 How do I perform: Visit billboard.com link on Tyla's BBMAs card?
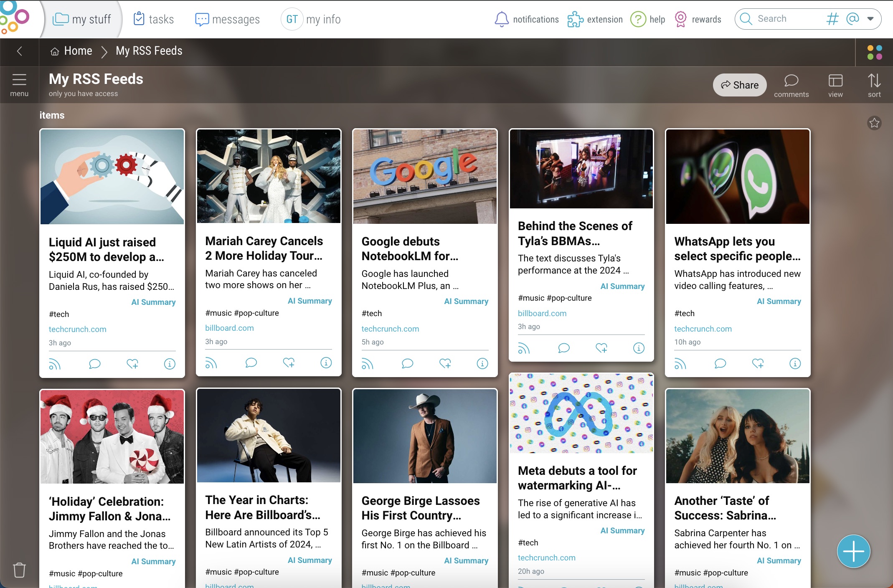[x=542, y=313]
